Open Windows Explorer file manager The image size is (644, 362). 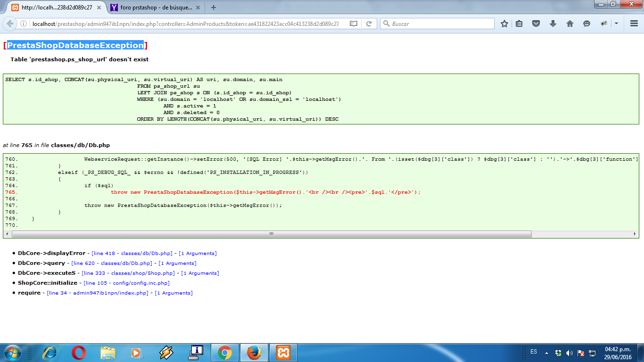108,353
